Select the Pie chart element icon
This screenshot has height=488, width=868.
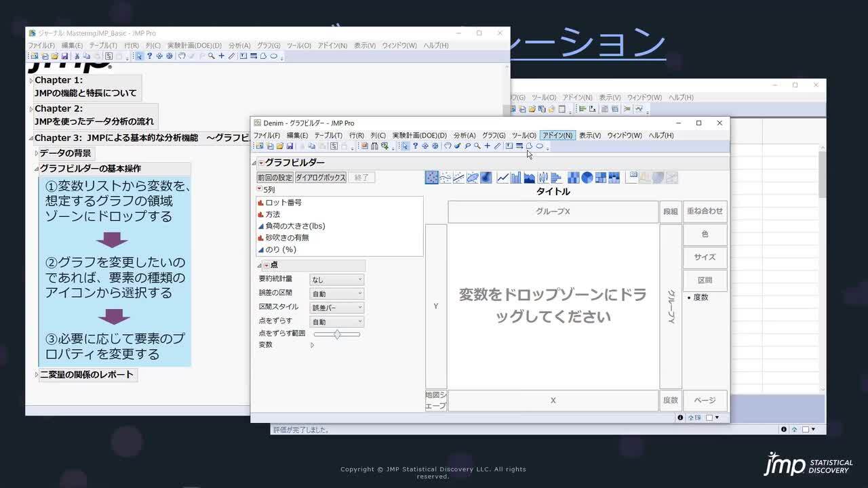point(587,178)
